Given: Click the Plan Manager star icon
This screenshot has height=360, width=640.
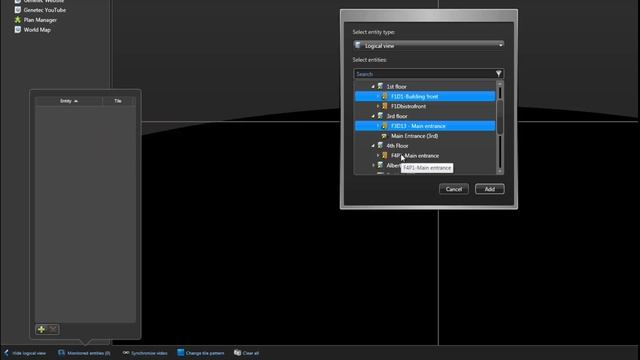Looking at the screenshot, I should click(x=18, y=20).
